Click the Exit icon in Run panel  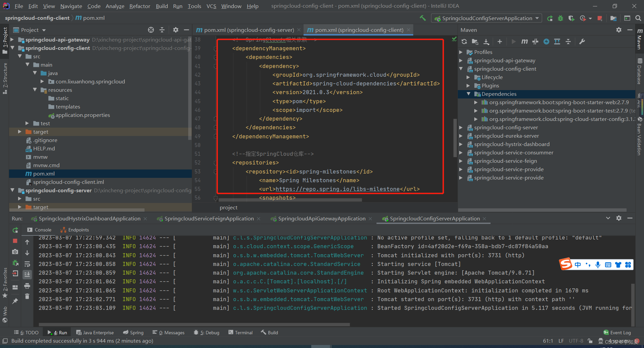click(x=15, y=274)
